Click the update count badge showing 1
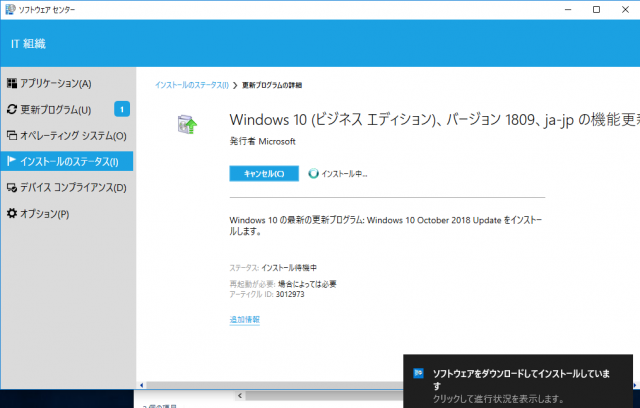Screen dimensions: 640x408 tap(121, 109)
